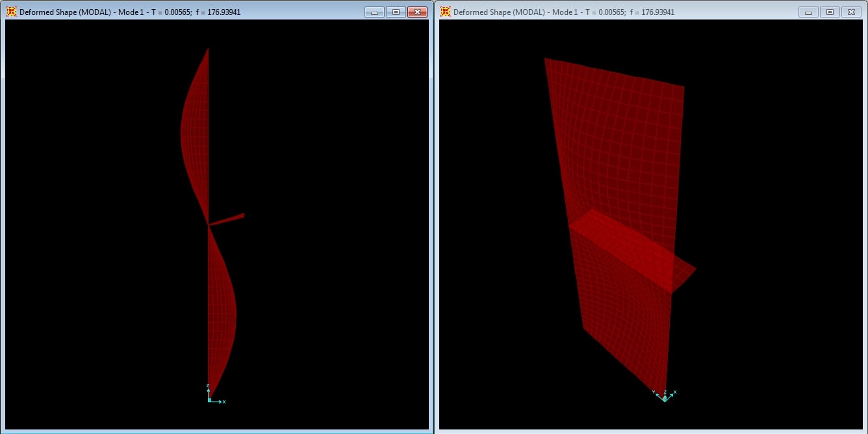868x434 pixels.
Task: Close the right Deformed Shape window
Action: click(x=850, y=12)
